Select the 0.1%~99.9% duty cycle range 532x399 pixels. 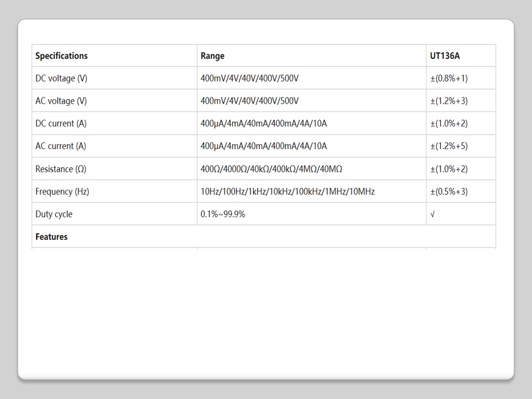(223, 214)
